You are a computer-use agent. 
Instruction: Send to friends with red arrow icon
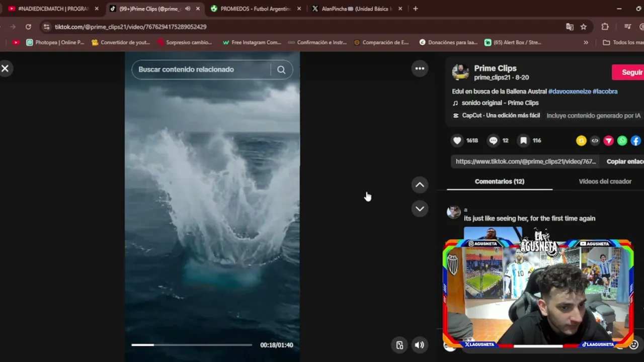[608, 141]
